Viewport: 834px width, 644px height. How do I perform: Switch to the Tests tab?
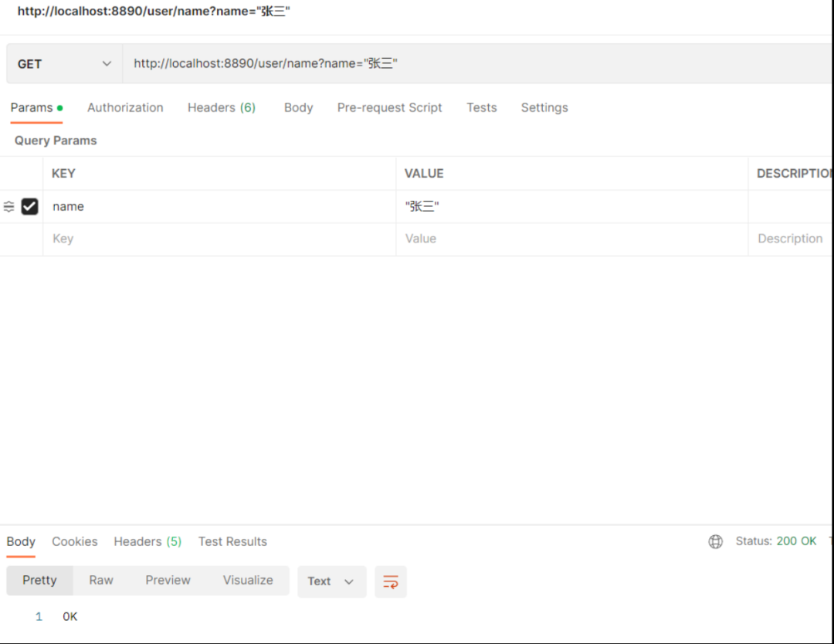481,107
